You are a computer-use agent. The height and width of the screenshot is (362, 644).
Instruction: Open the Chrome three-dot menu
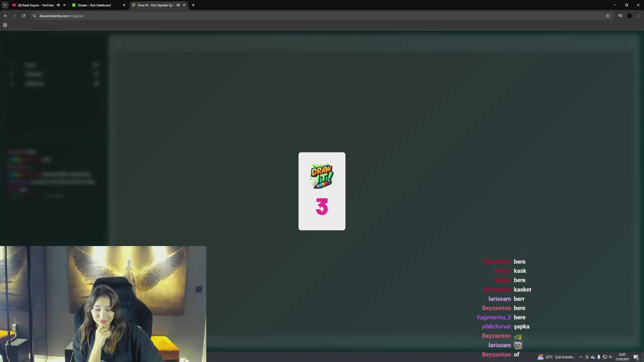[x=638, y=16]
